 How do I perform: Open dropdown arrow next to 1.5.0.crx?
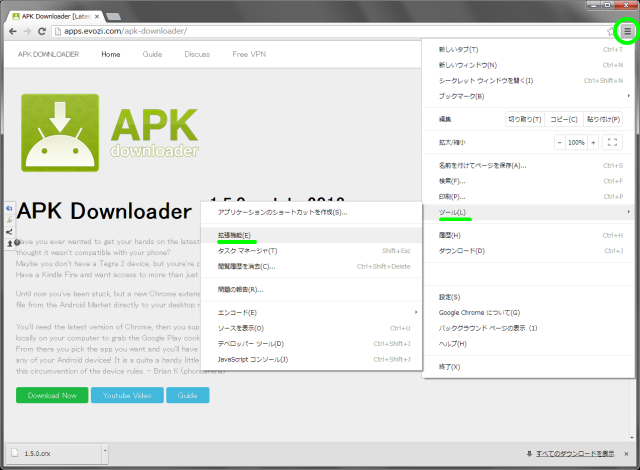(103, 453)
